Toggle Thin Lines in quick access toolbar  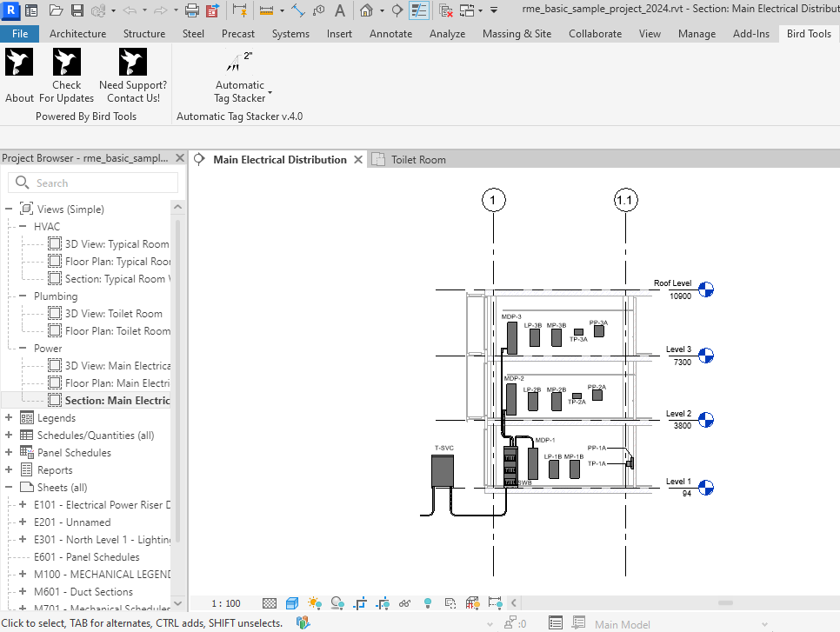click(419, 10)
